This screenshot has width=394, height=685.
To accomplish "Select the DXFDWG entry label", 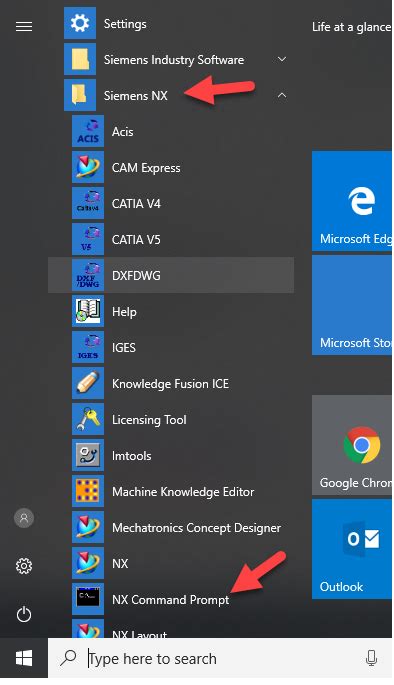I will pyautogui.click(x=136, y=276).
